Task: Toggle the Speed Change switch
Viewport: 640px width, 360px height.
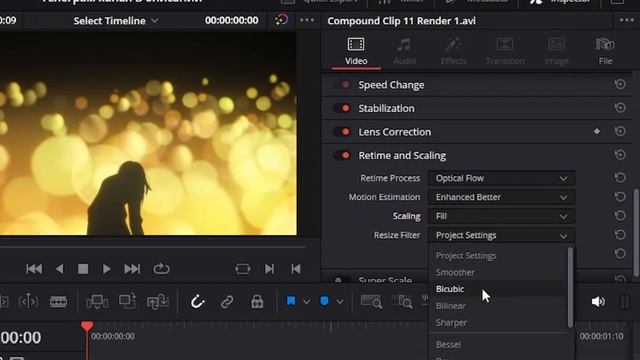Action: tap(342, 85)
